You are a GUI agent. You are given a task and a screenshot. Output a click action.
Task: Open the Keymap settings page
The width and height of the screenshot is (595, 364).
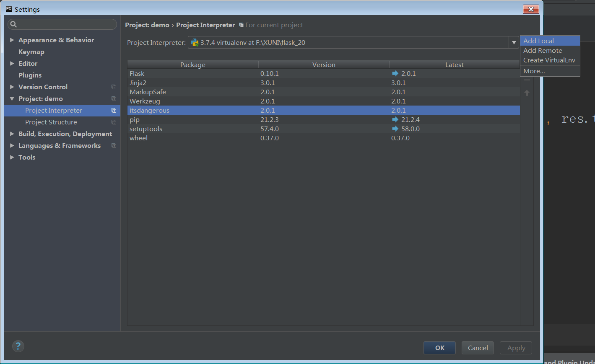[31, 52]
